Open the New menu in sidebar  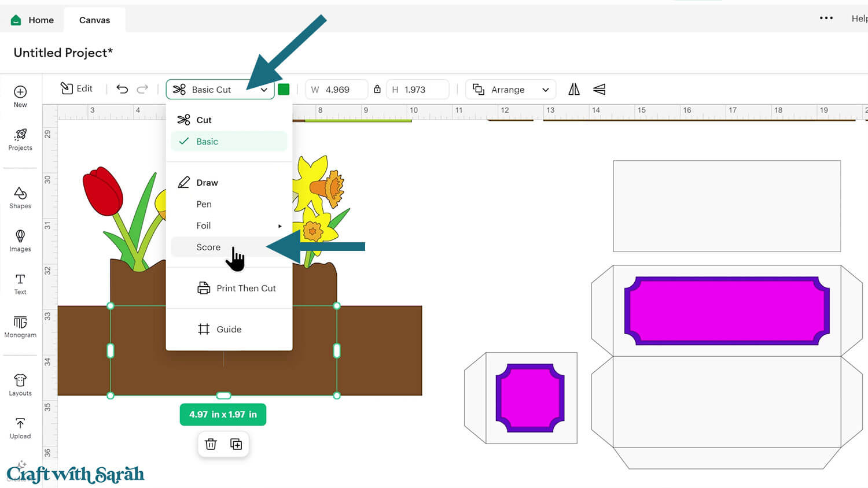[x=20, y=96]
